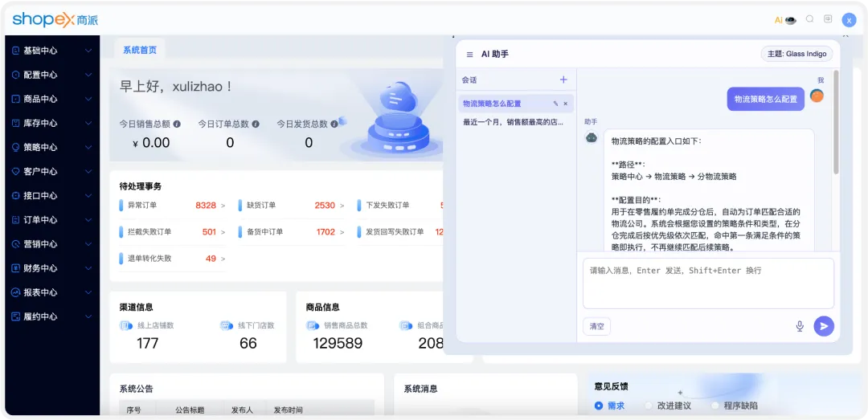Open the 主题: Glass Indigo theme selector
The image size is (868, 420).
796,54
